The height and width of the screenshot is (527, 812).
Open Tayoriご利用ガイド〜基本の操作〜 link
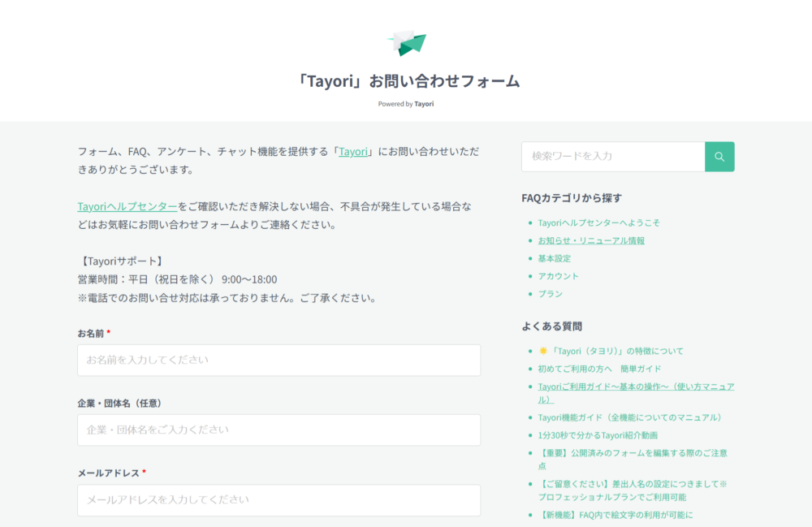(x=636, y=393)
